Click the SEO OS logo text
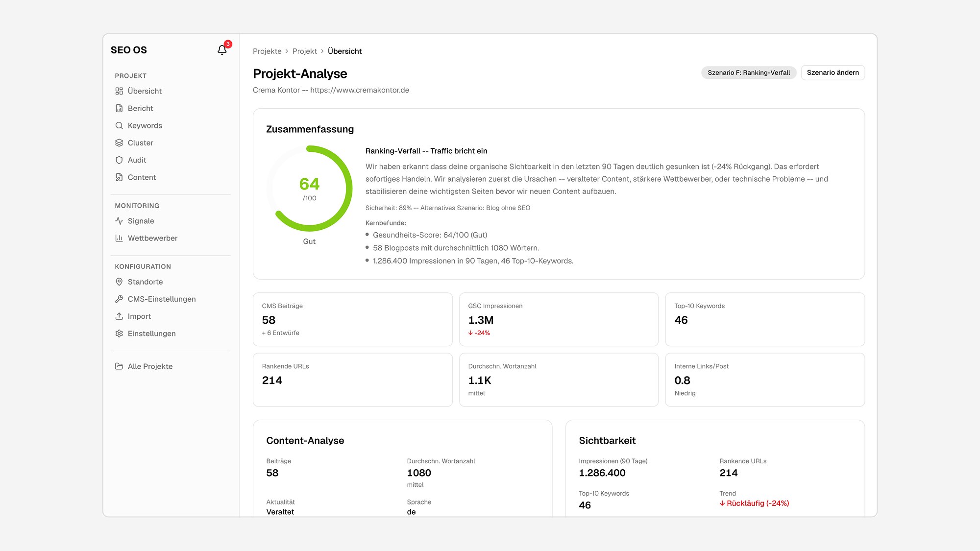Image resolution: width=980 pixels, height=551 pixels. tap(129, 50)
